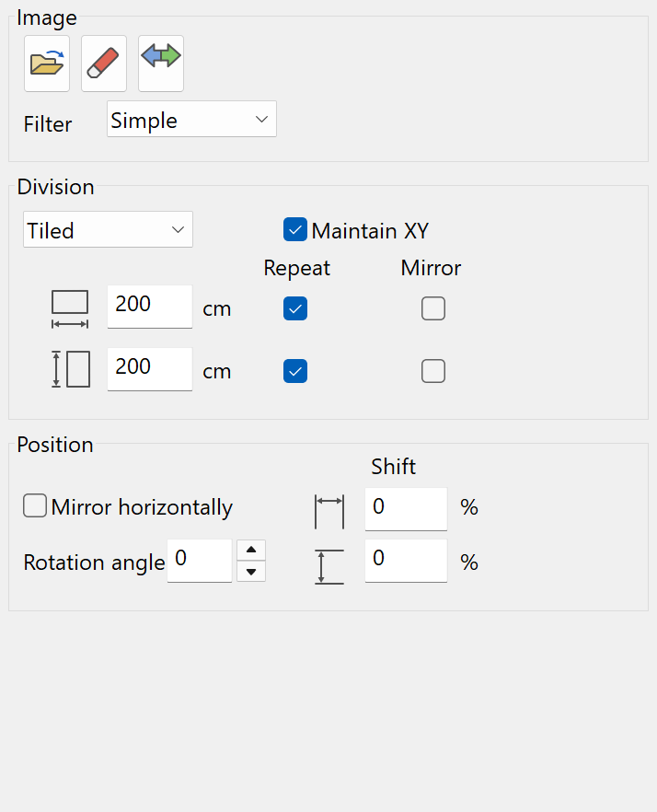
Task: Enable the Mirror horizontally option
Action: click(x=34, y=505)
